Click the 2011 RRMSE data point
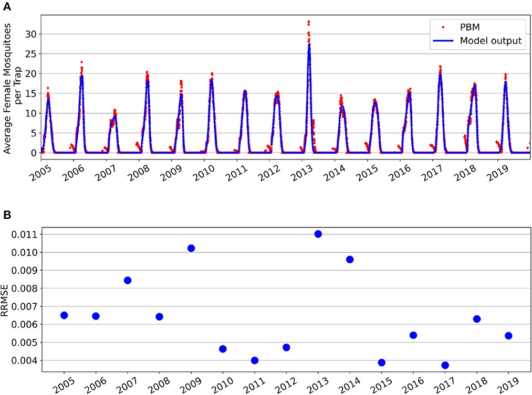Viewport: 532px width, 395px height. [x=255, y=360]
